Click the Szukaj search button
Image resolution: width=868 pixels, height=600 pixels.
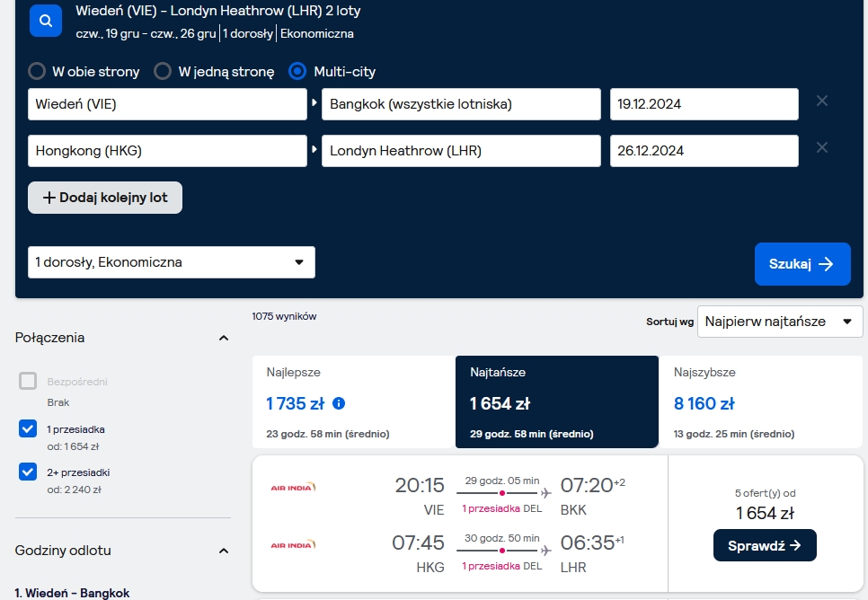[802, 264]
